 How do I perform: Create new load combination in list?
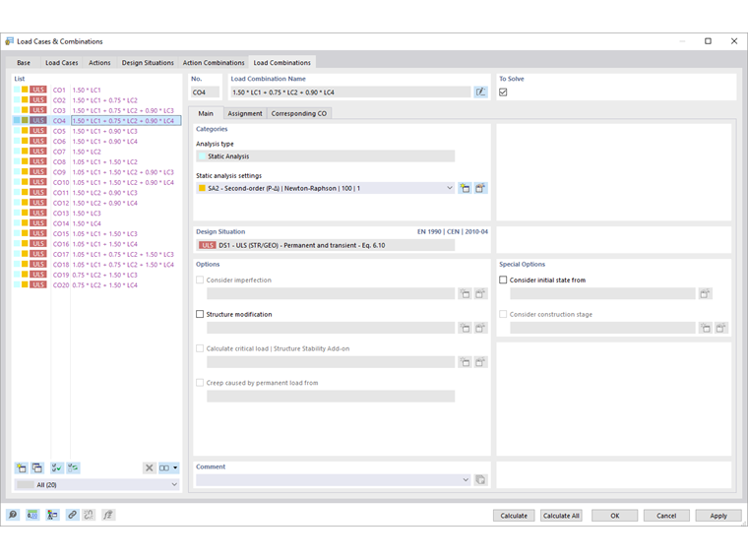pos(22,467)
